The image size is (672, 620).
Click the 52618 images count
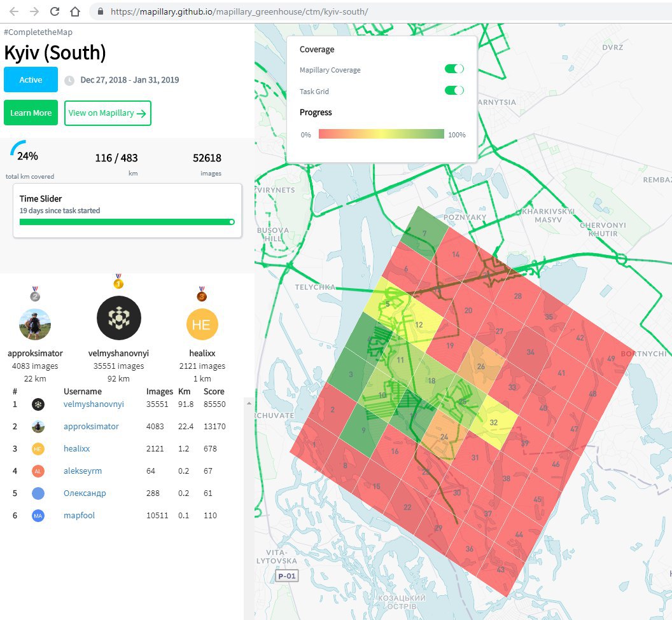click(x=207, y=158)
